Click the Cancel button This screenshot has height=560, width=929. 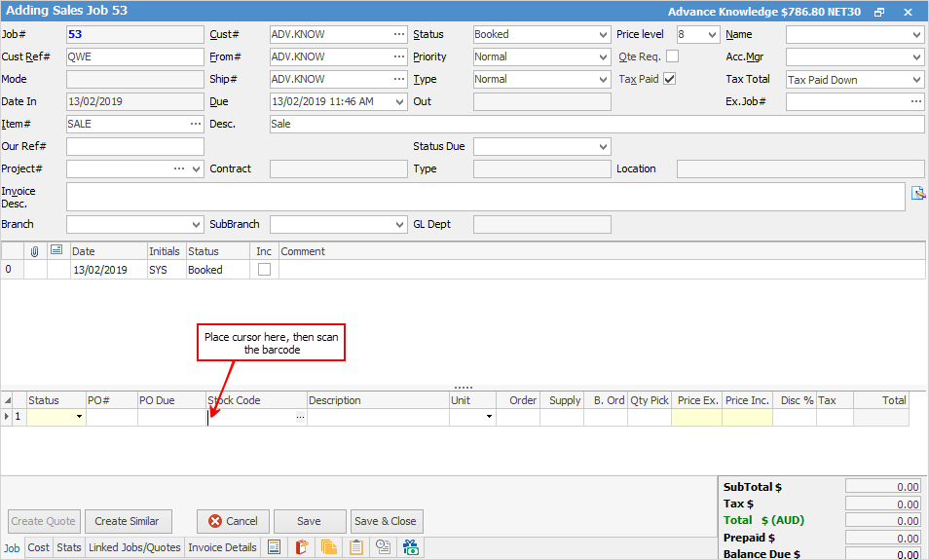pyautogui.click(x=233, y=521)
